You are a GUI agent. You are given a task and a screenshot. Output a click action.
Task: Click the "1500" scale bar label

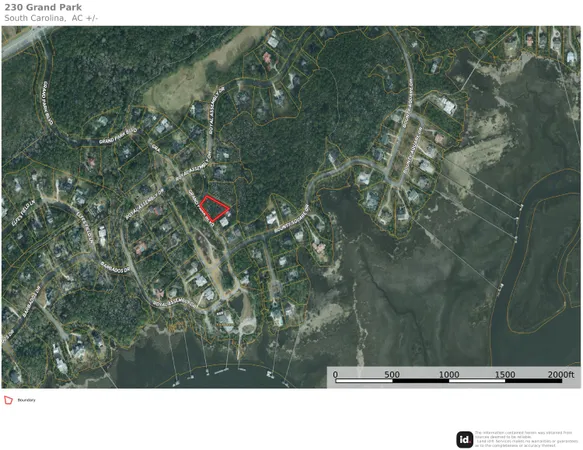(505, 374)
